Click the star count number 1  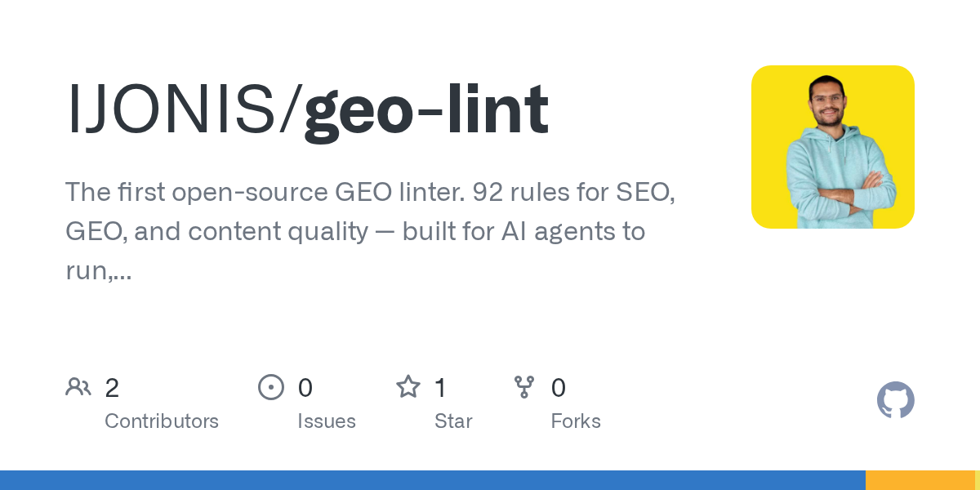(x=440, y=387)
